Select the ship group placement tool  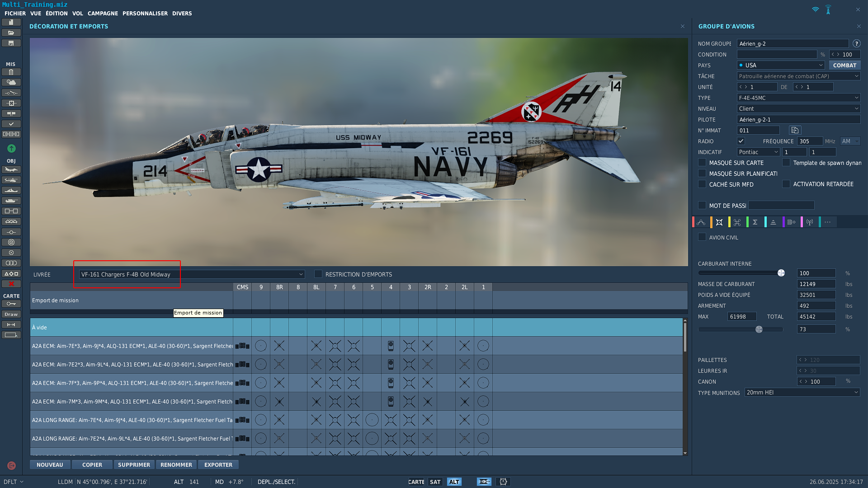tap(11, 190)
